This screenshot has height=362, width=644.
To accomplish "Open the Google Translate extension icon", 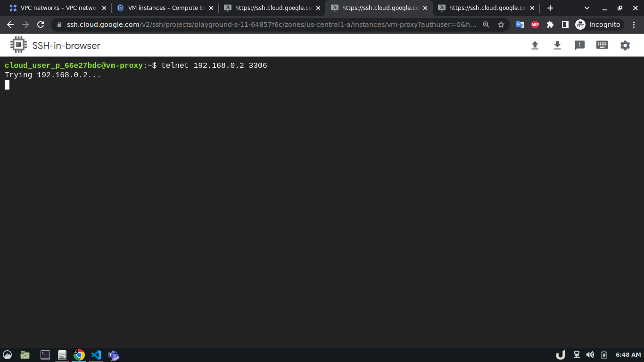I will tap(520, 25).
